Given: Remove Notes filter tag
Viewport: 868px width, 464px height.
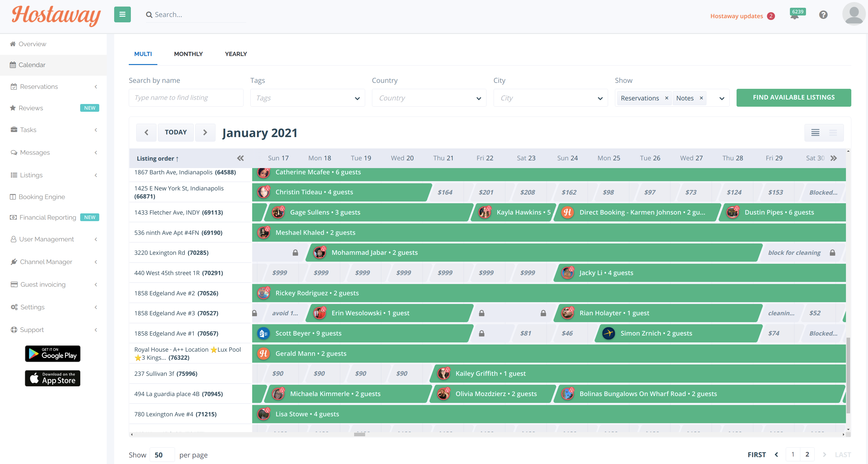Looking at the screenshot, I should click(701, 97).
